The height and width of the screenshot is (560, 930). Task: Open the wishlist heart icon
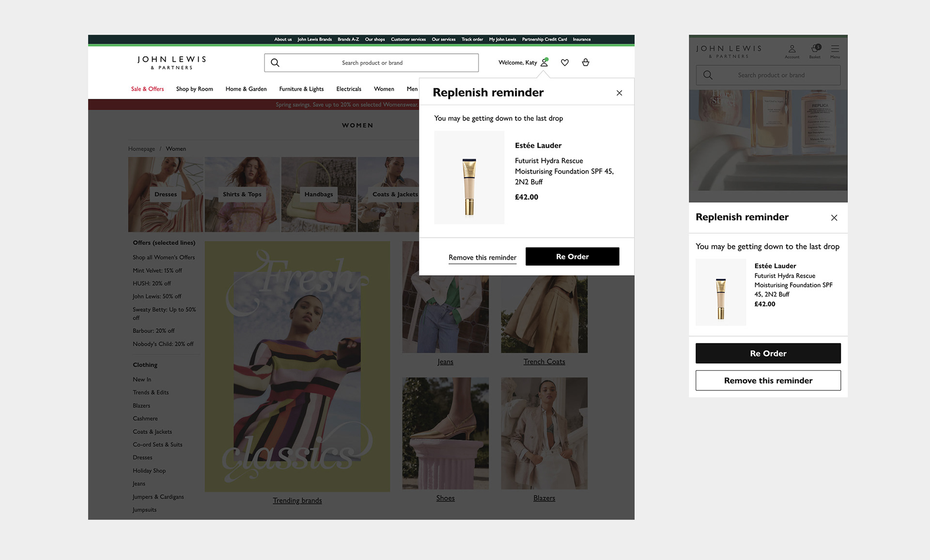pos(565,62)
